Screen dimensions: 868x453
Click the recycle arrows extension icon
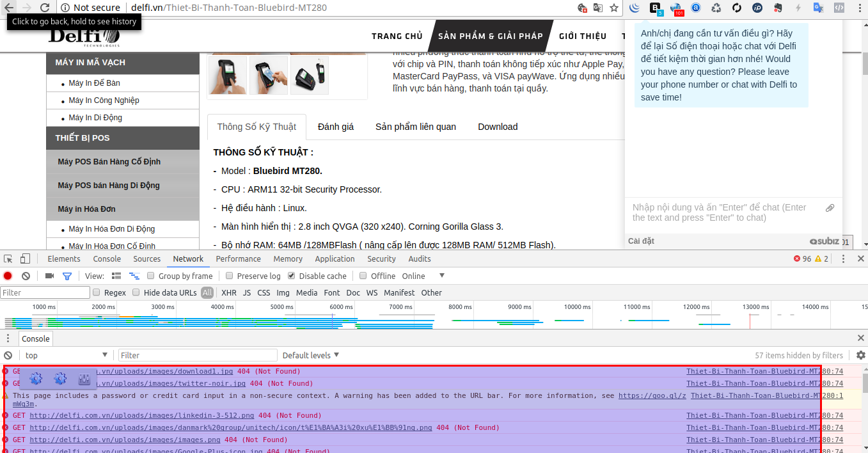716,8
